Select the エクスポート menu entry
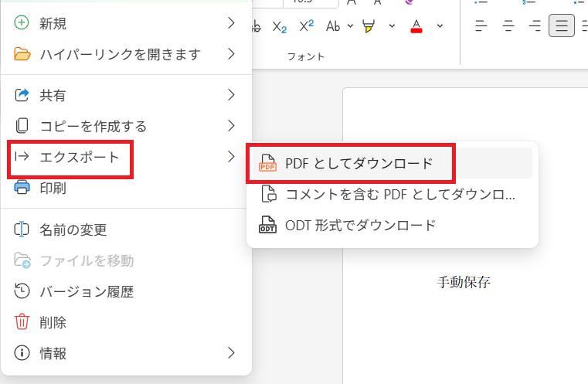Viewport: 588px width, 384px height. 126,157
